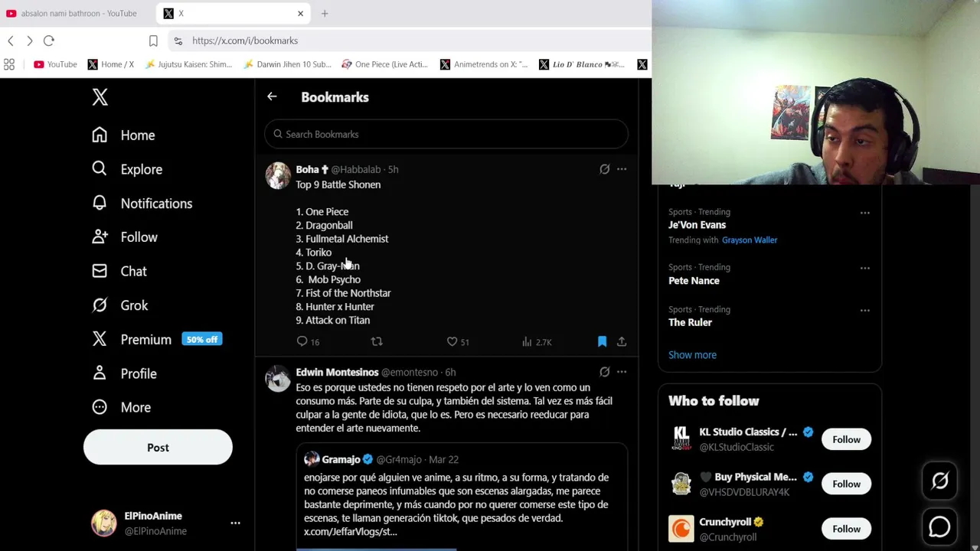
Task: Open Edwin Montesinos name link
Action: [x=337, y=372]
